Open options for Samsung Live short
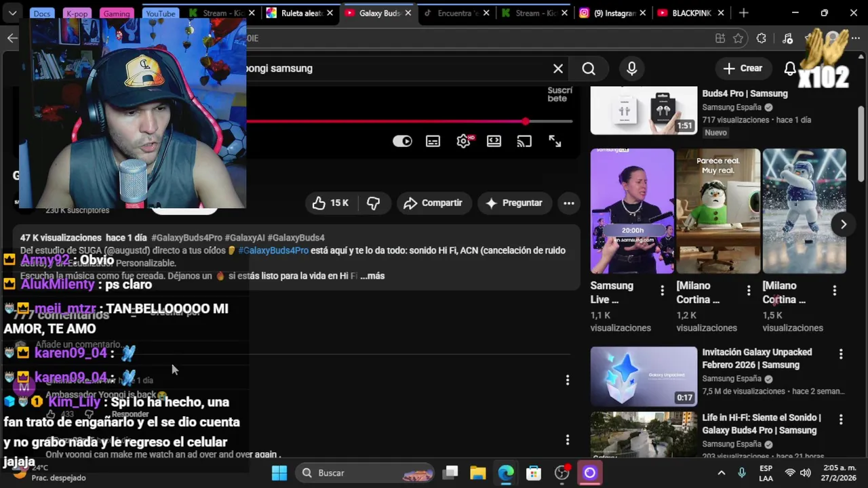The height and width of the screenshot is (488, 868). tap(663, 291)
